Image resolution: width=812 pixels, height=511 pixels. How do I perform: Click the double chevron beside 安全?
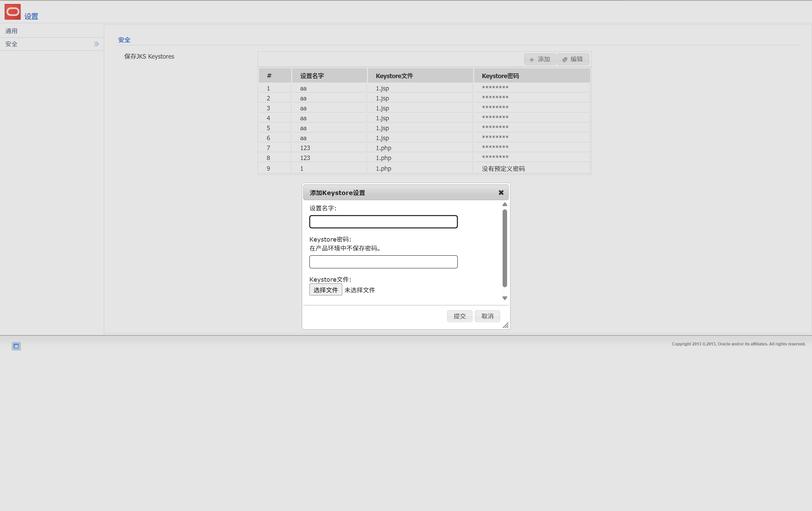[x=96, y=44]
